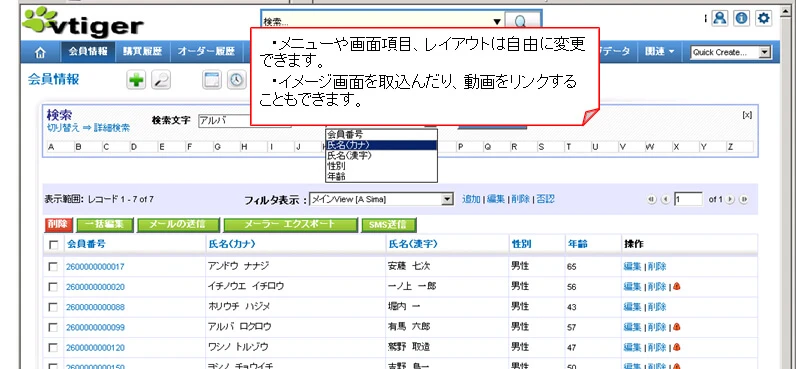This screenshot has width=796, height=369.
Task: Click alert icon in row 2600000000020
Action: click(x=676, y=286)
